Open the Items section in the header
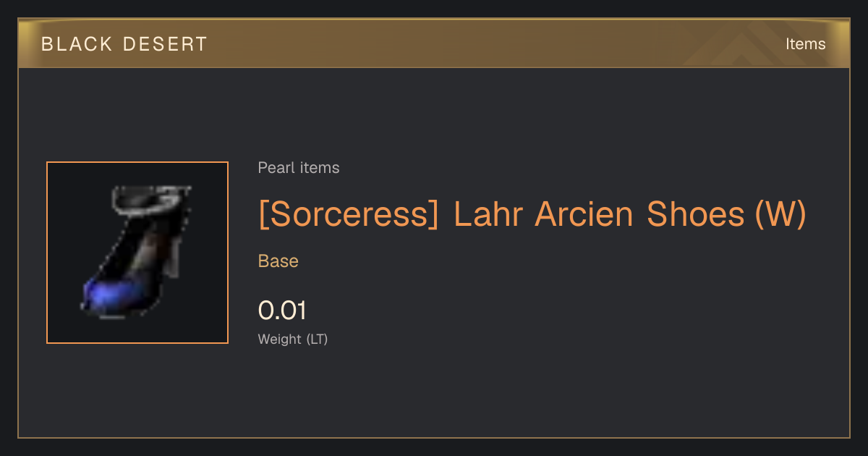The width and height of the screenshot is (868, 456). pos(805,44)
